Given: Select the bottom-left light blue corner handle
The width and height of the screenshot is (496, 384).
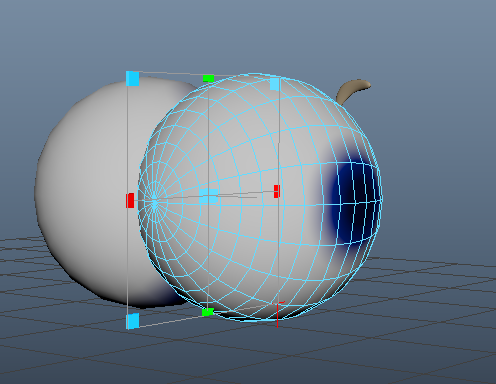Looking at the screenshot, I should click(x=132, y=321).
